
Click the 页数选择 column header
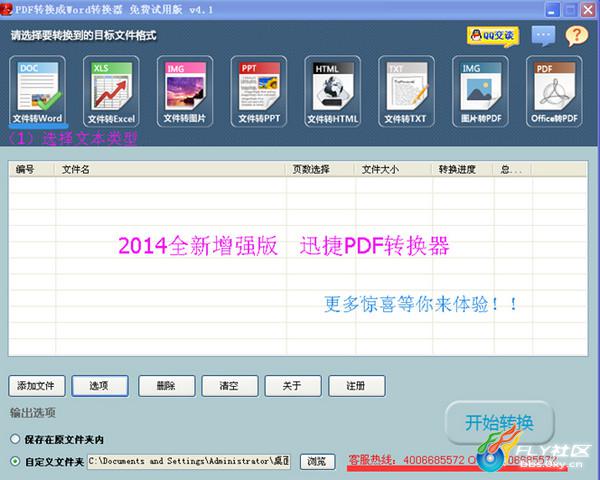tap(320, 169)
